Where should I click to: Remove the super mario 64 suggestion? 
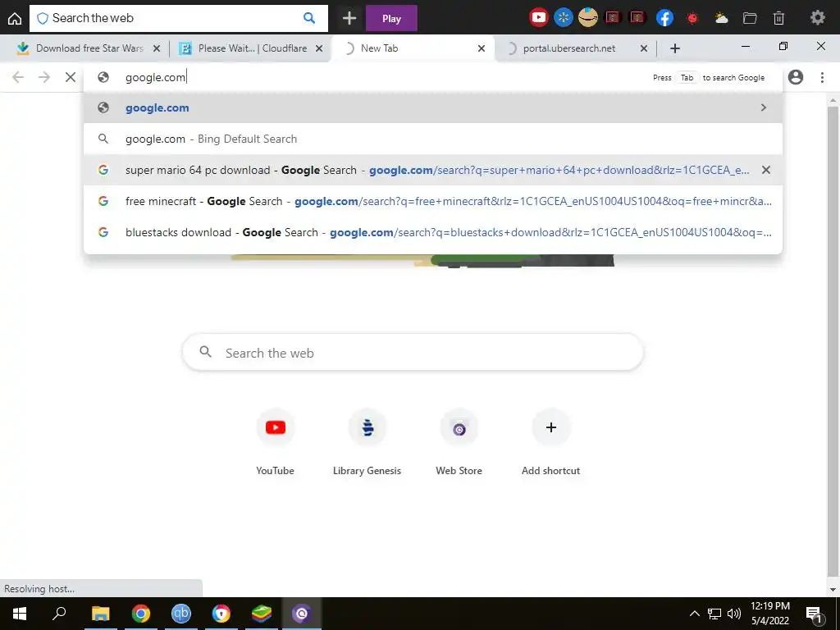point(766,170)
